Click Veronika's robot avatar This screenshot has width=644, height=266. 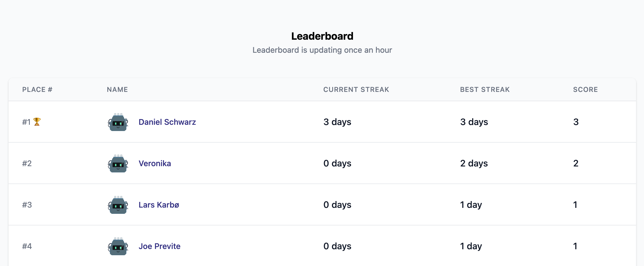point(118,164)
